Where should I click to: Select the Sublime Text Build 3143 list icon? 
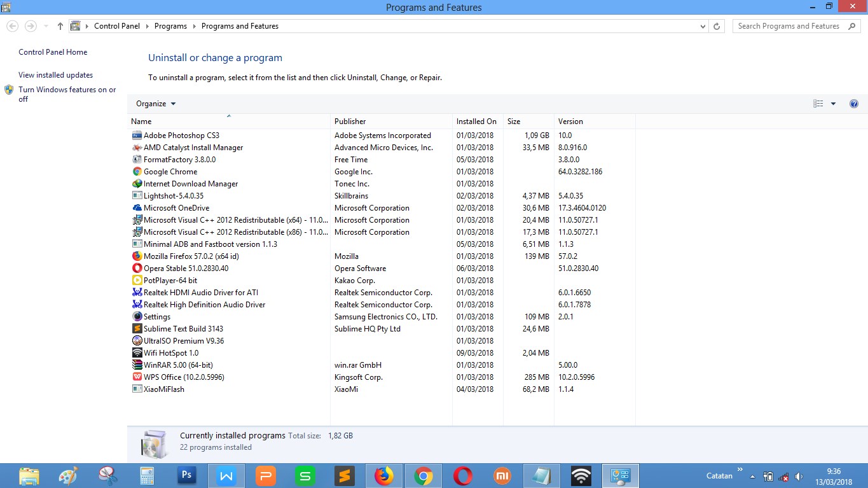pyautogui.click(x=137, y=329)
